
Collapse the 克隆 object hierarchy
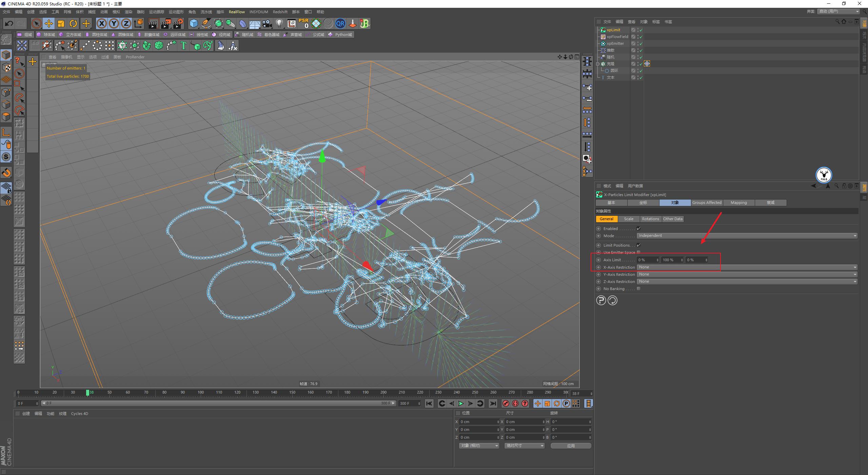click(x=598, y=64)
